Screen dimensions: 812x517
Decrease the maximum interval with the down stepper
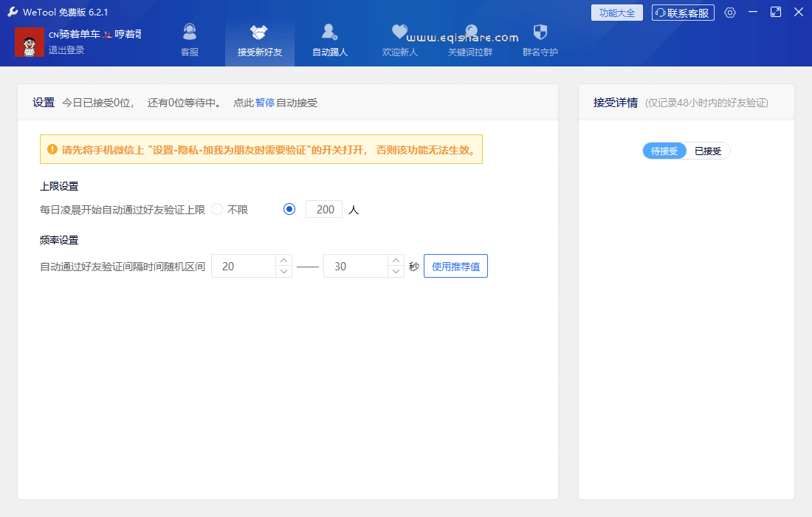395,271
